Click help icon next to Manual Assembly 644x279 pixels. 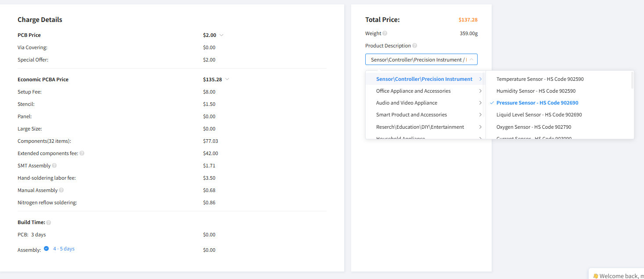(x=61, y=190)
